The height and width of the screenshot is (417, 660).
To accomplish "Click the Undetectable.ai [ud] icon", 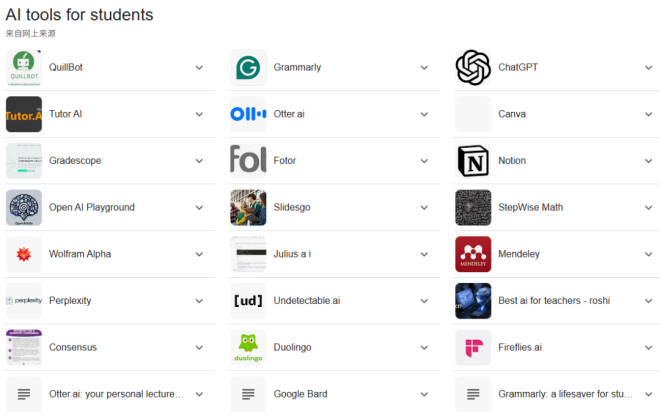I will pyautogui.click(x=248, y=301).
